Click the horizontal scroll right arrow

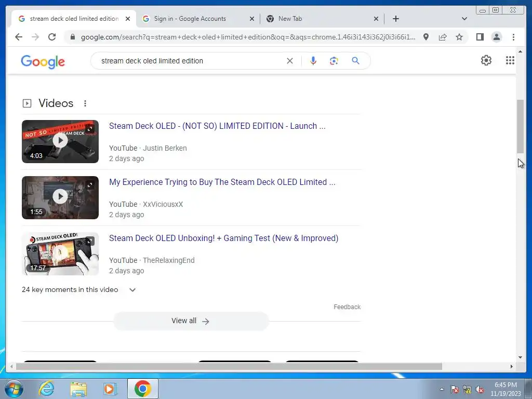pyautogui.click(x=512, y=366)
